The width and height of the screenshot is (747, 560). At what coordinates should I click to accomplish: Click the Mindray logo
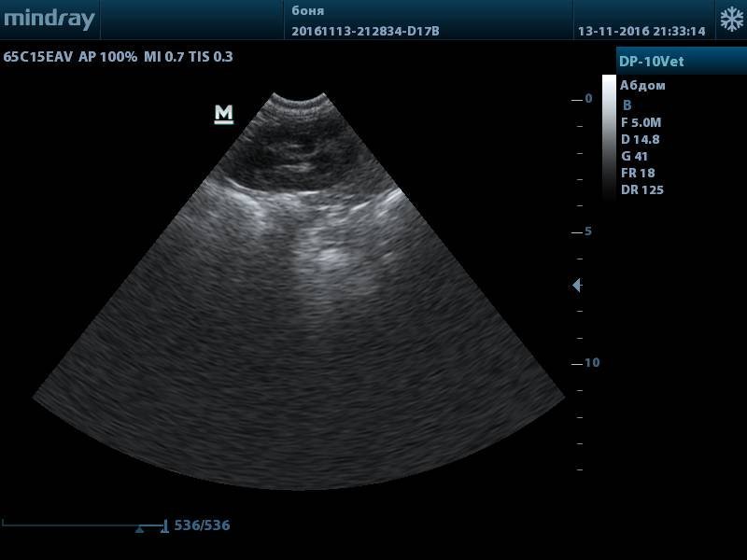point(49,20)
